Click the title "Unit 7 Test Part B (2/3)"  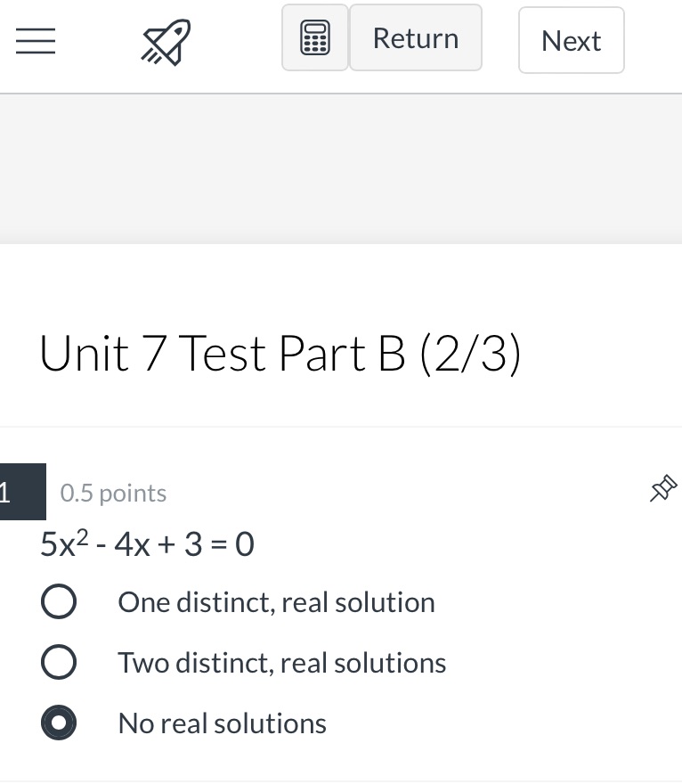click(x=280, y=353)
